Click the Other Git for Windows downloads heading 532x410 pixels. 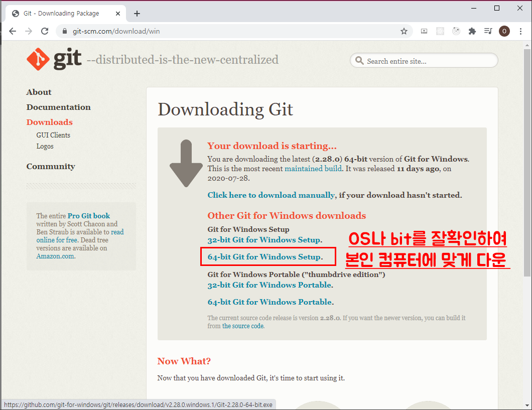(x=287, y=216)
